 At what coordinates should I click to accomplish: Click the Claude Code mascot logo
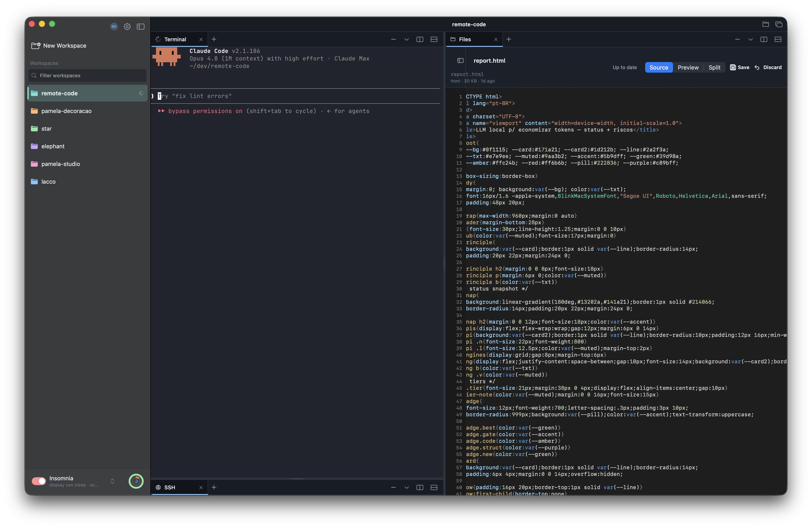point(166,57)
